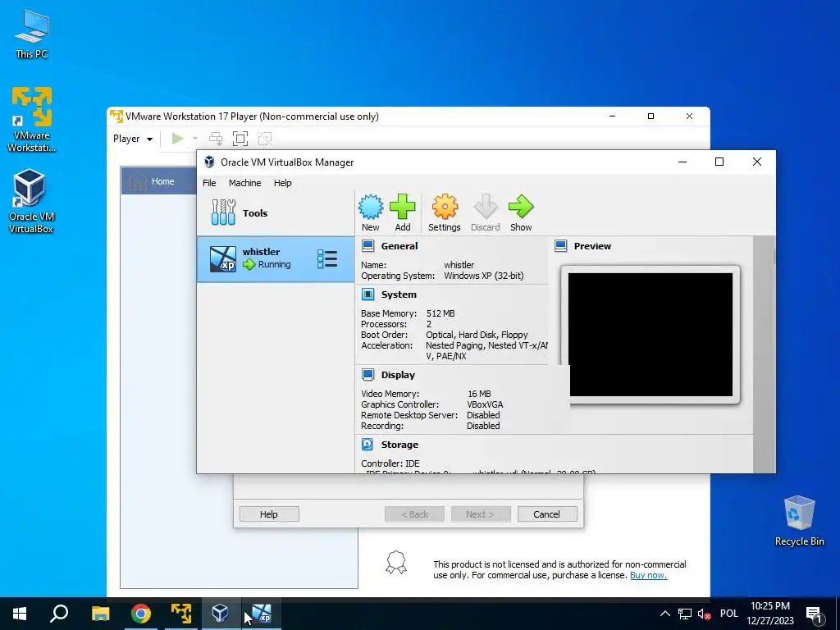Click the '512 MB' base memory value
Viewport: 840px width, 630px height.
(441, 313)
